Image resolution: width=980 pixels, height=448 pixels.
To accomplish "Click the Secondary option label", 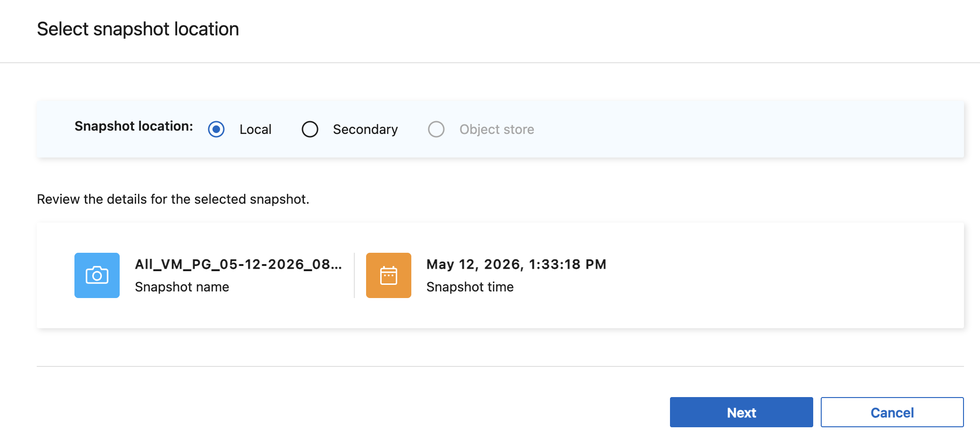I will [365, 129].
